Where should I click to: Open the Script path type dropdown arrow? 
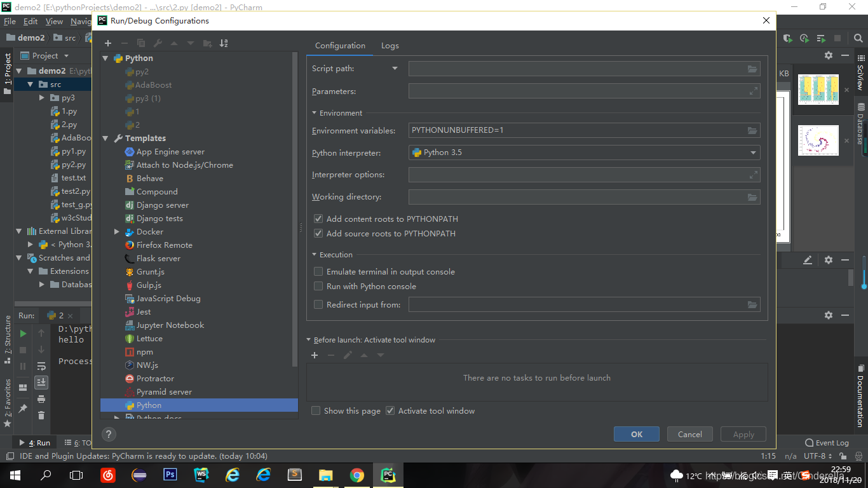click(395, 69)
